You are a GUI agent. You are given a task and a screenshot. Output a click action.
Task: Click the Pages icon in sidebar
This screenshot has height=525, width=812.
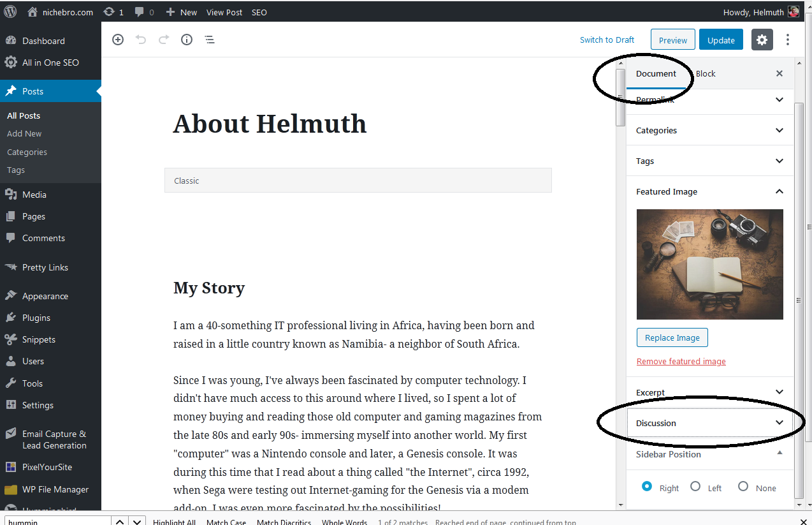(11, 216)
